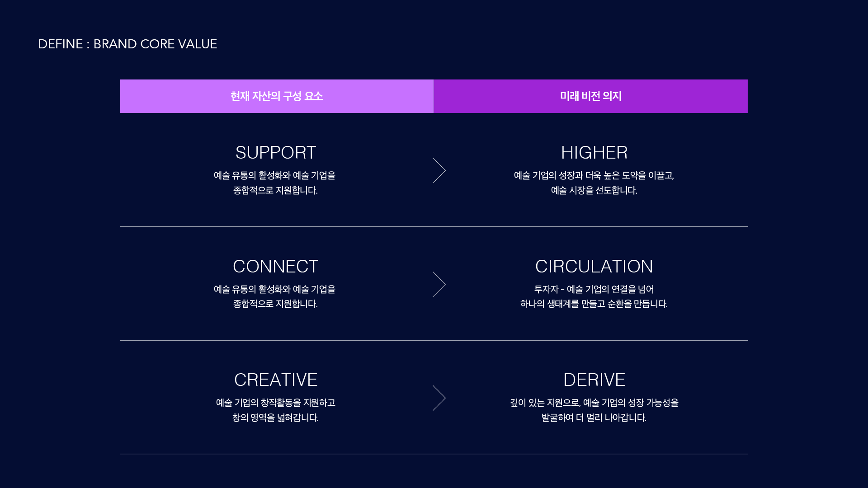Click the Korean description under HIGHER

[x=594, y=183]
